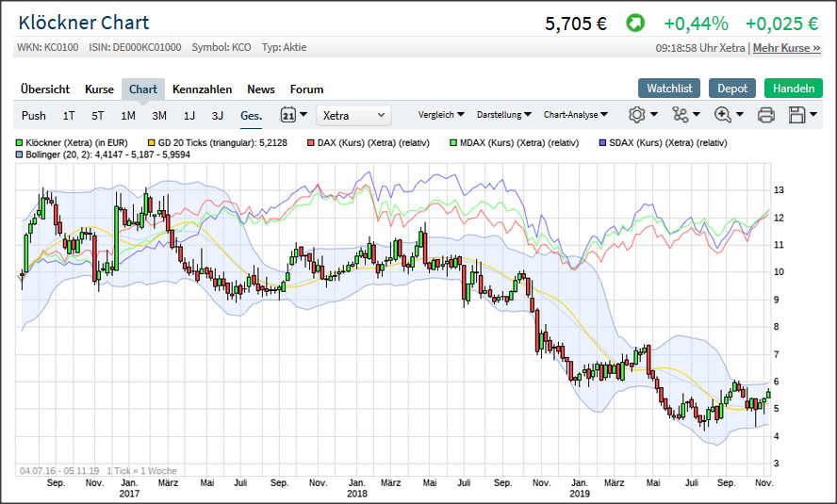Select the 3M time range
The height and width of the screenshot is (504, 837).
coord(159,116)
